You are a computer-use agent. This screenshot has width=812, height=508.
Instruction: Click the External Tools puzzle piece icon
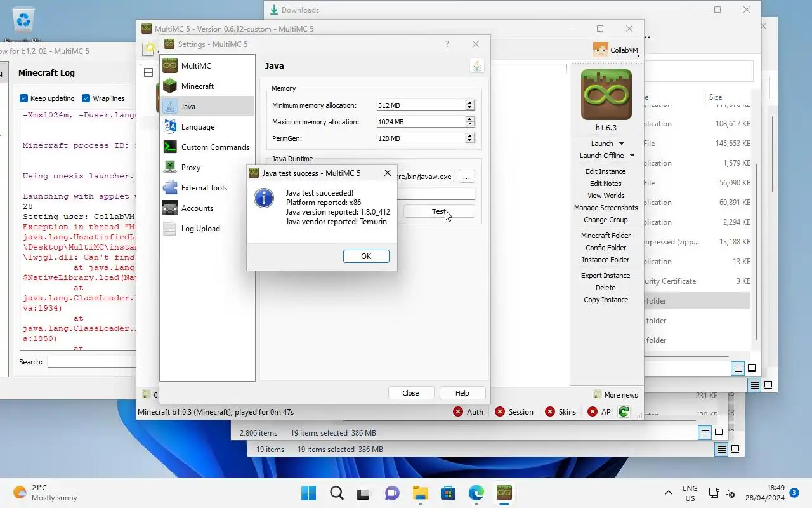point(170,187)
